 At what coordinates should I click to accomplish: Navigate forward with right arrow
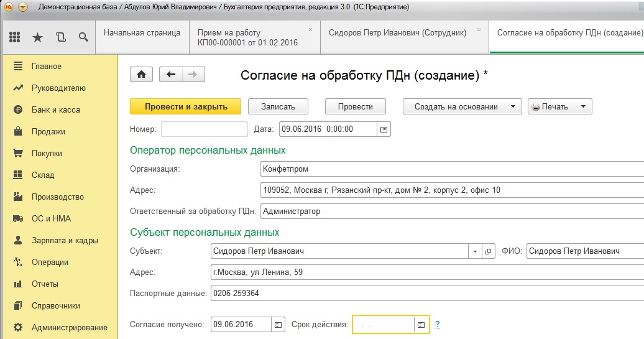(193, 75)
